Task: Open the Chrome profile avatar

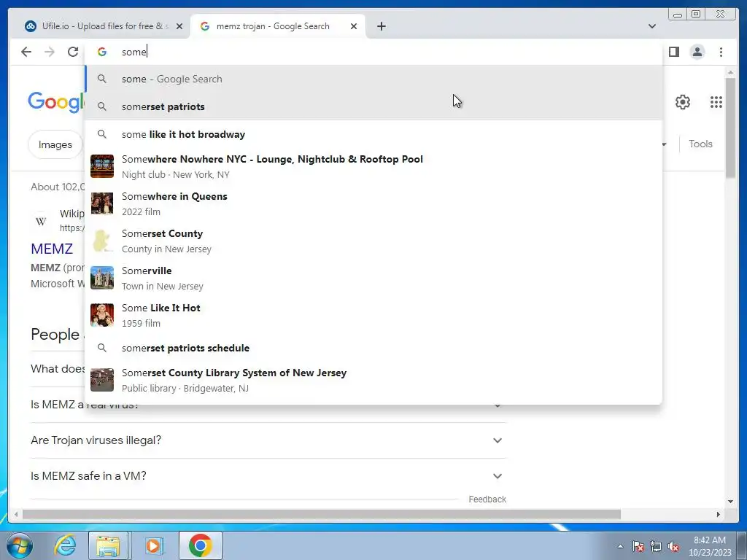Action: (x=697, y=52)
